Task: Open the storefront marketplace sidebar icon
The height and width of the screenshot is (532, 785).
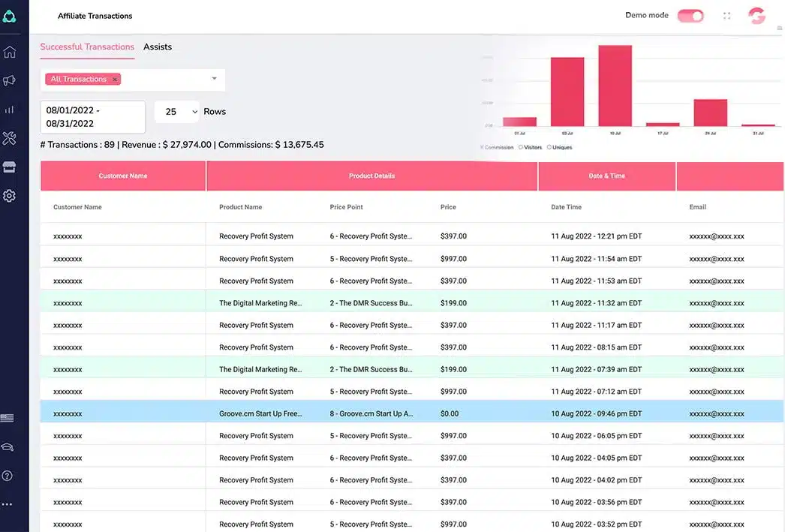Action: (9, 167)
